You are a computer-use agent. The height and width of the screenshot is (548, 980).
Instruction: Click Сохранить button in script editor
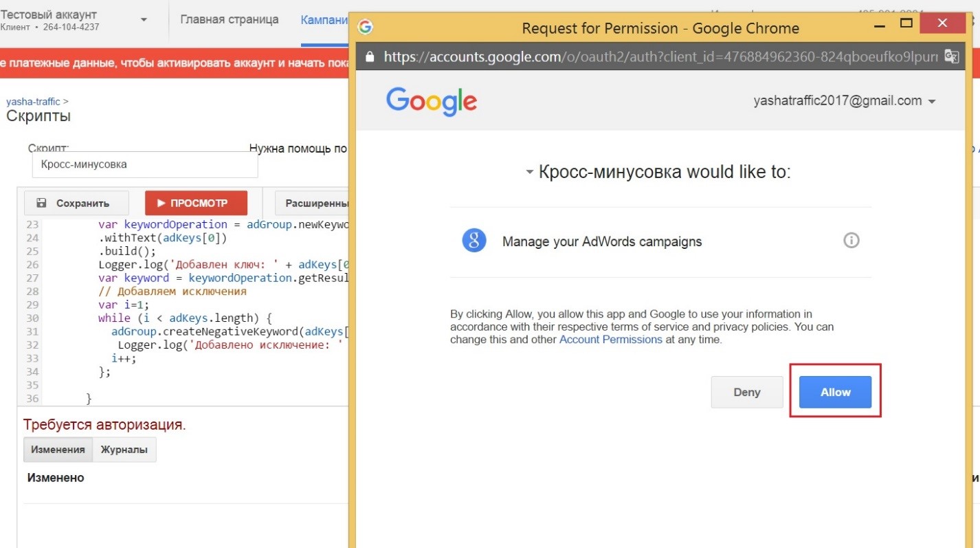pos(76,204)
